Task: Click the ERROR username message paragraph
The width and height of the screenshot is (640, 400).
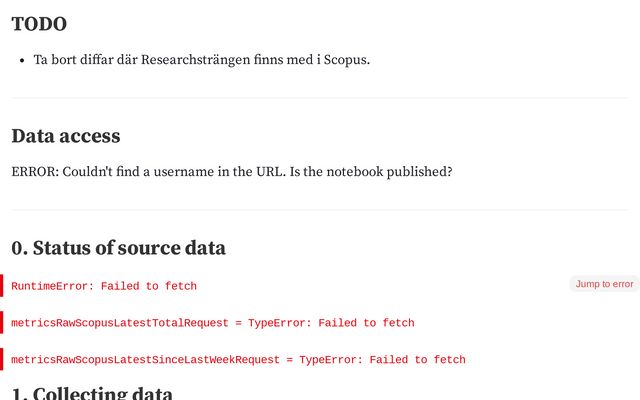Action: coord(232,171)
